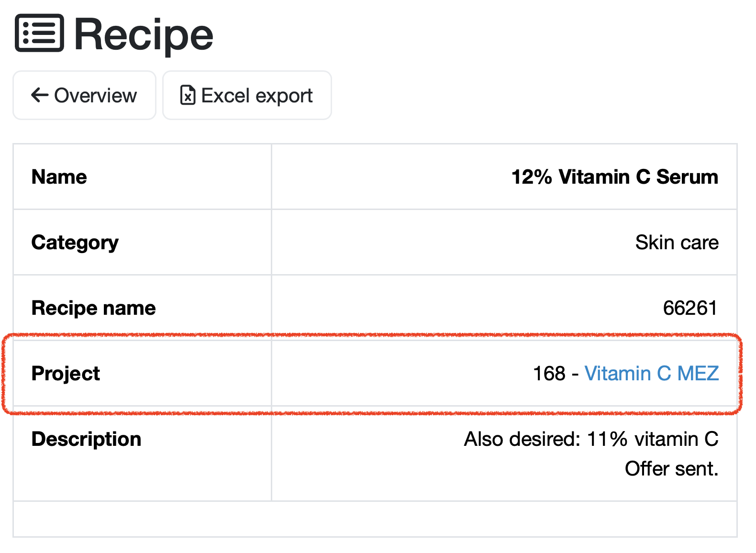Select the Name row label
Image resolution: width=756 pixels, height=553 pixels.
[59, 177]
